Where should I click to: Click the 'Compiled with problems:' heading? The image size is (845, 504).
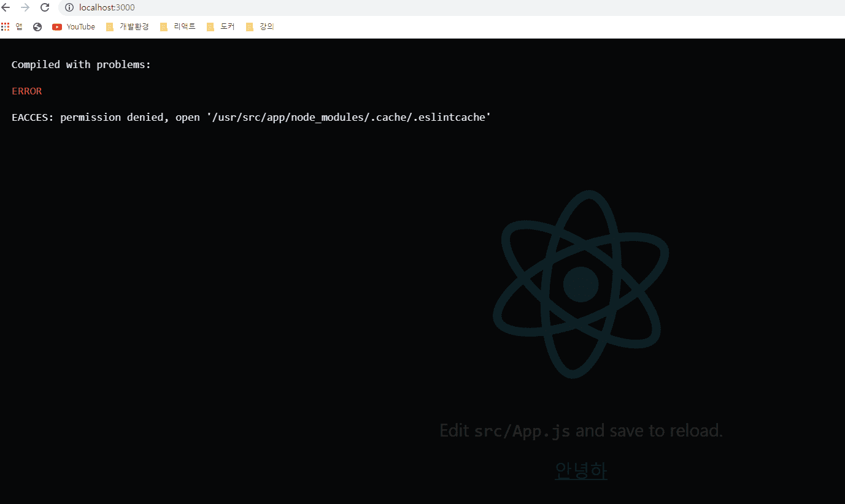81,64
